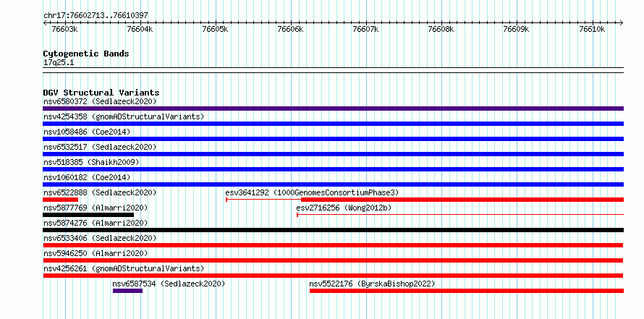644x319 pixels.
Task: Open the nsv4254358 (gnomADStructuralVariants) label
Action: (x=124, y=116)
